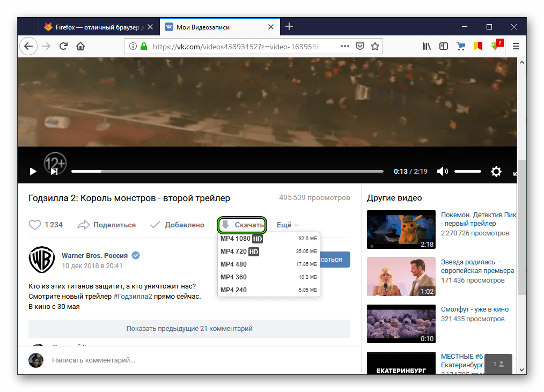Screen dimensions: 544x392
Task: Share the video via Поделиться
Action: pos(107,225)
